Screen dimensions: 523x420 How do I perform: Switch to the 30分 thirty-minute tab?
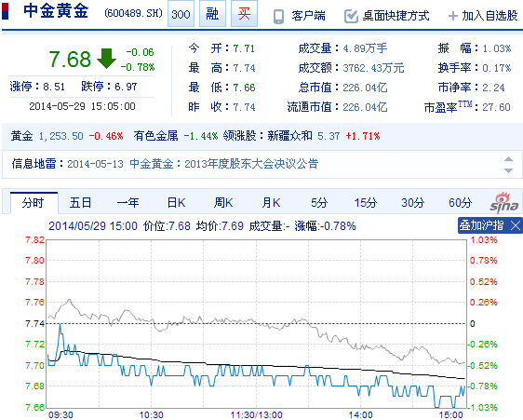click(412, 203)
